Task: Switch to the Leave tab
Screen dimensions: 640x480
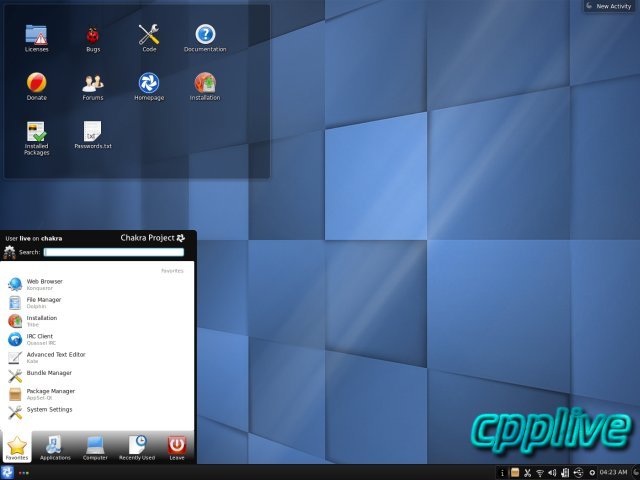Action: tap(177, 447)
